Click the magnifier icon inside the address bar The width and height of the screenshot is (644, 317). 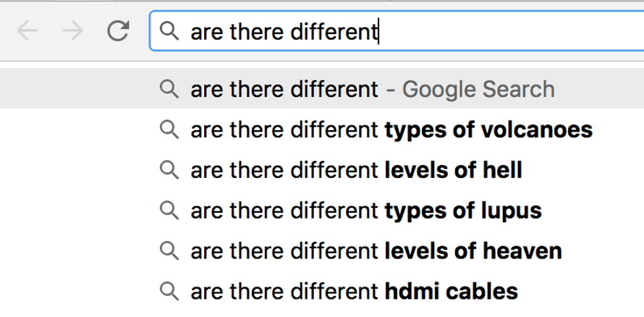point(169,31)
